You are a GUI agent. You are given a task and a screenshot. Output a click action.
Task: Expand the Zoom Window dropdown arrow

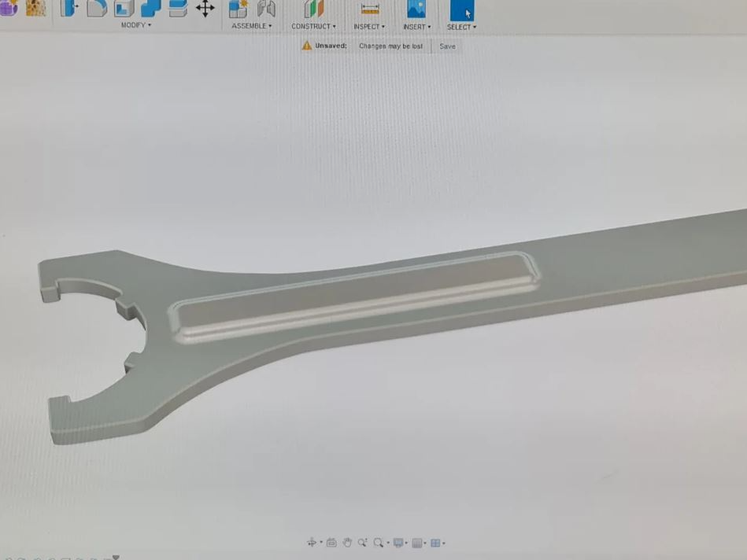pyautogui.click(x=388, y=543)
